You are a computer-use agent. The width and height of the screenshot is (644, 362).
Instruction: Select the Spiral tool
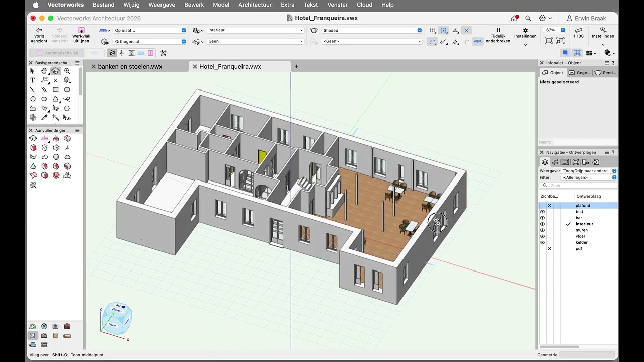point(33,117)
